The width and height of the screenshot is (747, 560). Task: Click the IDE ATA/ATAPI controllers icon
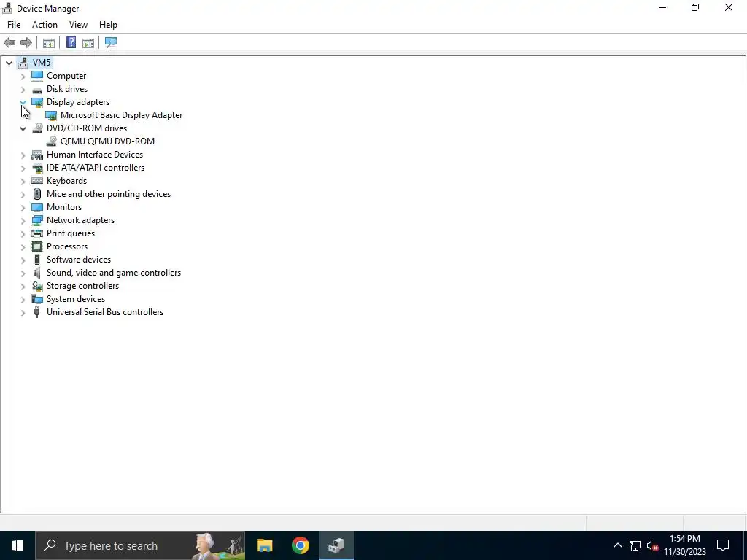point(37,168)
